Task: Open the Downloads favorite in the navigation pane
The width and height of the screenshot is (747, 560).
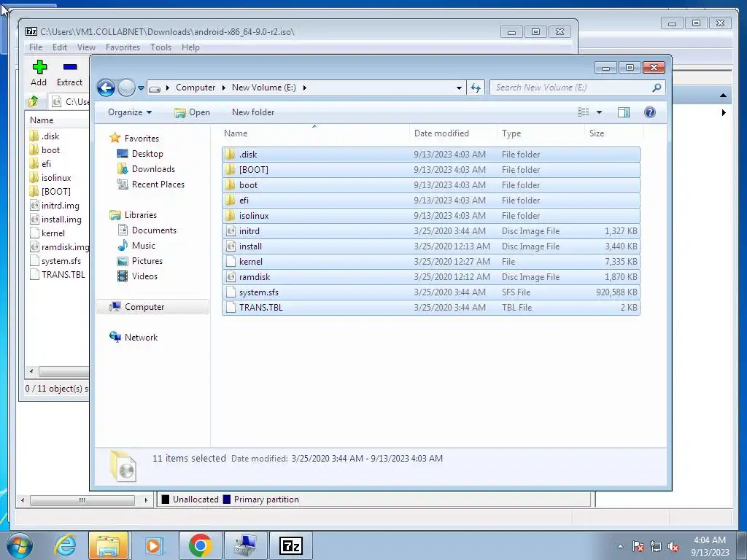Action: point(153,169)
